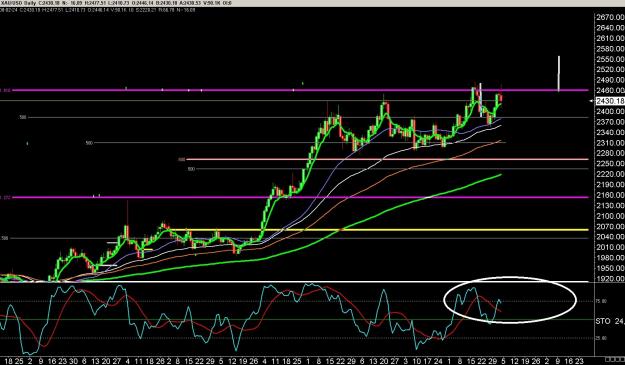This screenshot has height=365, width=625.
Task: Click the 2220.00 price axis label
Action: tap(610, 174)
